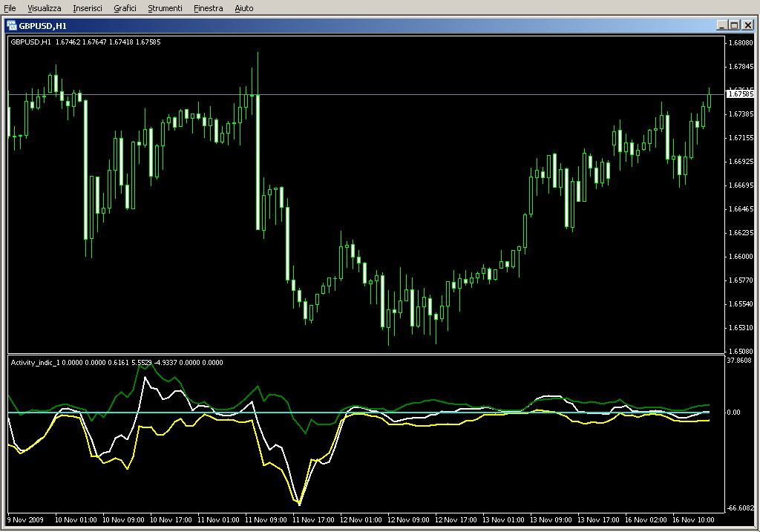Image resolution: width=760 pixels, height=532 pixels.
Task: Maximize the GBPUSD,H1 chart window
Action: (734, 25)
